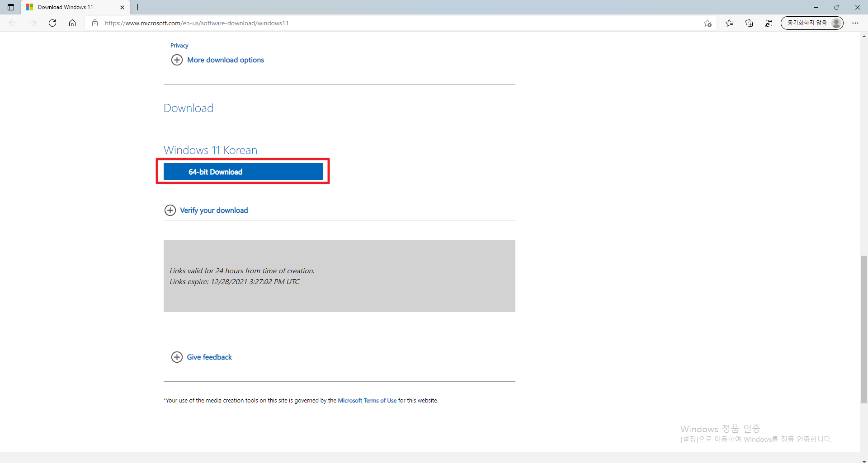The height and width of the screenshot is (463, 868).
Task: Reload the page with the Refresh icon
Action: [52, 23]
